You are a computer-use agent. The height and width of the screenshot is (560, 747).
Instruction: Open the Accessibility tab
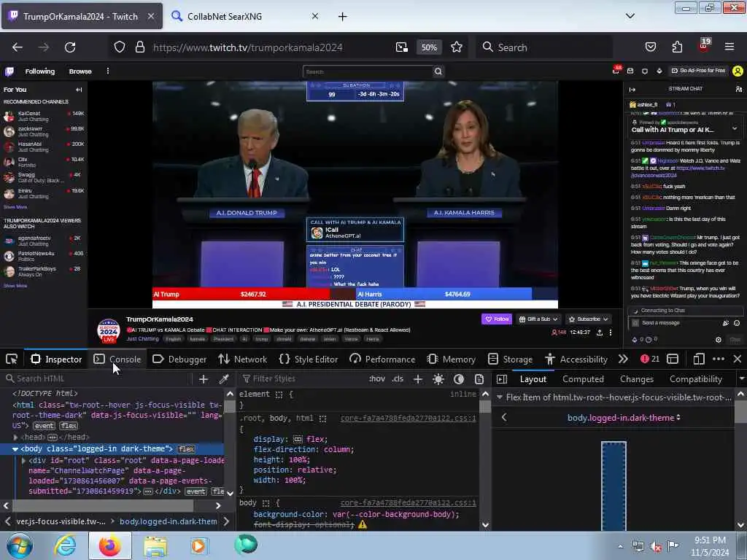576,359
